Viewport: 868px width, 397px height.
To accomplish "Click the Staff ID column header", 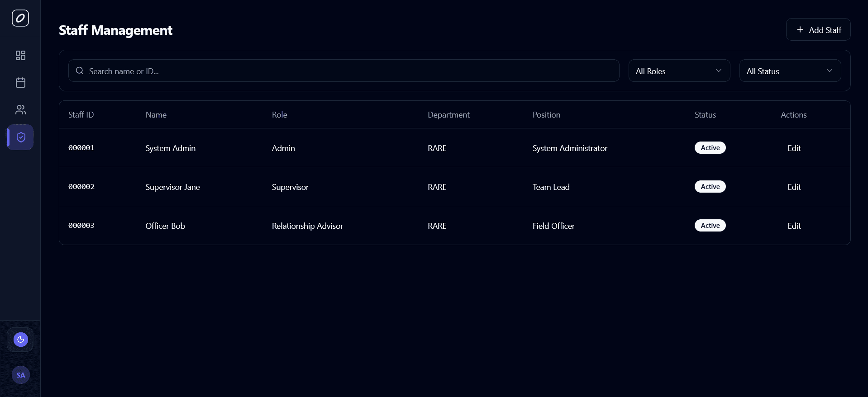I will coord(81,115).
